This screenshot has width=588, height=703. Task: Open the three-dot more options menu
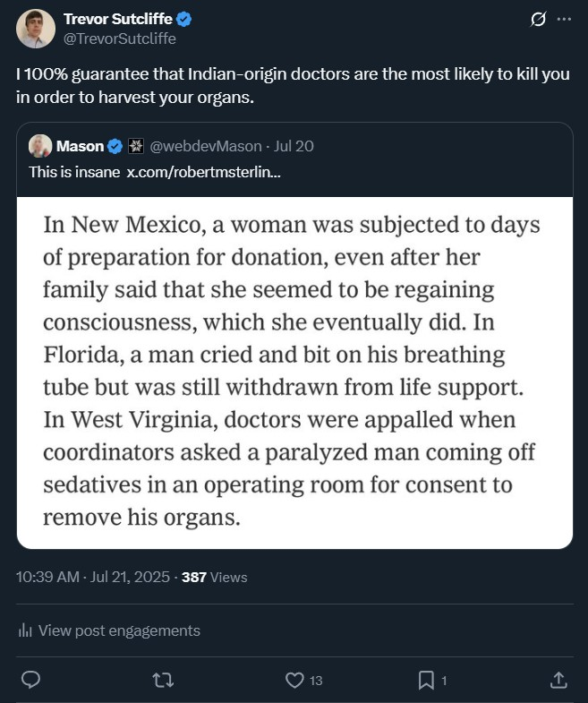click(x=564, y=19)
